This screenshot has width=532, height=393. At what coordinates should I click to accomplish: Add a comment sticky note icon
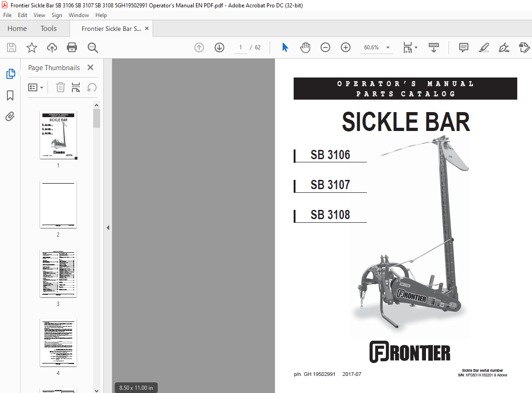tap(463, 48)
